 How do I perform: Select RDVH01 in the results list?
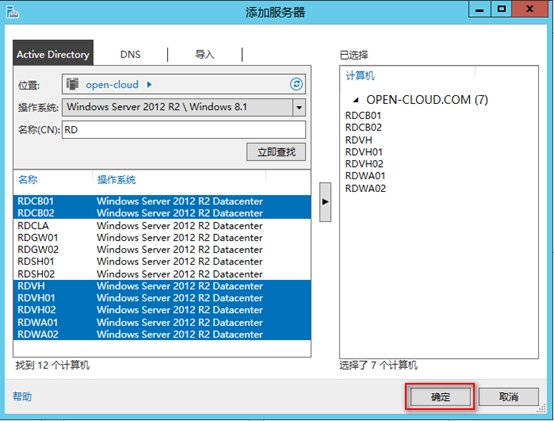pyautogui.click(x=162, y=298)
